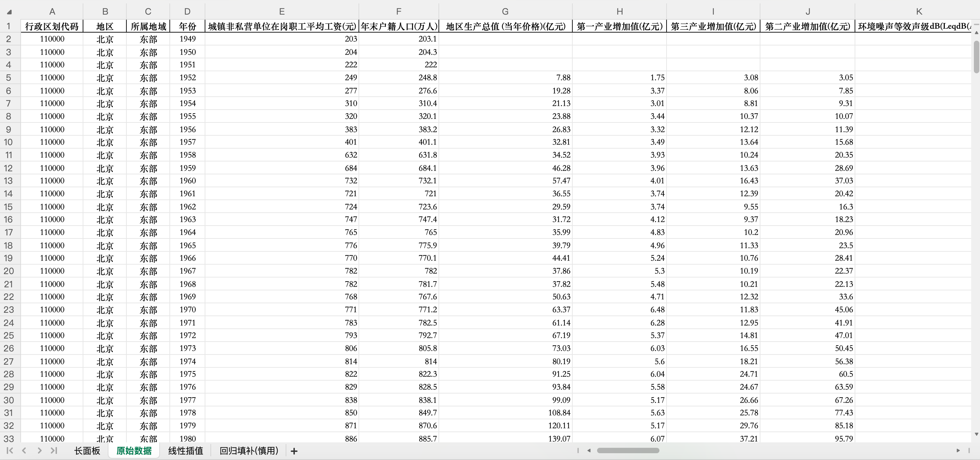Click GDP cell with value 108.84
Viewport: 980px width, 460px height.
tap(505, 413)
